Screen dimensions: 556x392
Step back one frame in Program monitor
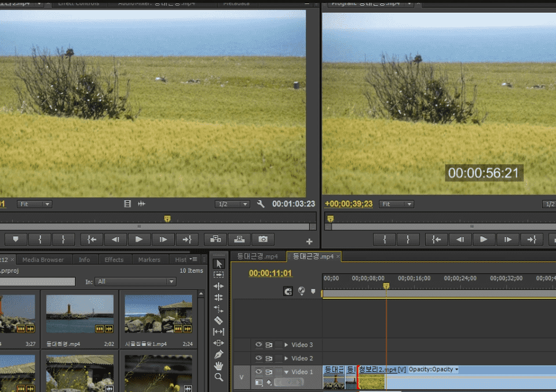click(x=460, y=240)
